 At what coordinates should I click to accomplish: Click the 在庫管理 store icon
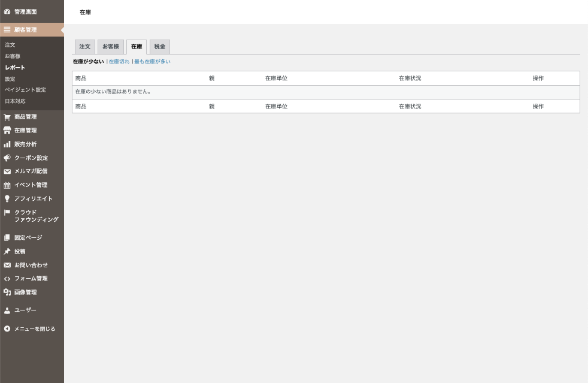pyautogui.click(x=7, y=131)
